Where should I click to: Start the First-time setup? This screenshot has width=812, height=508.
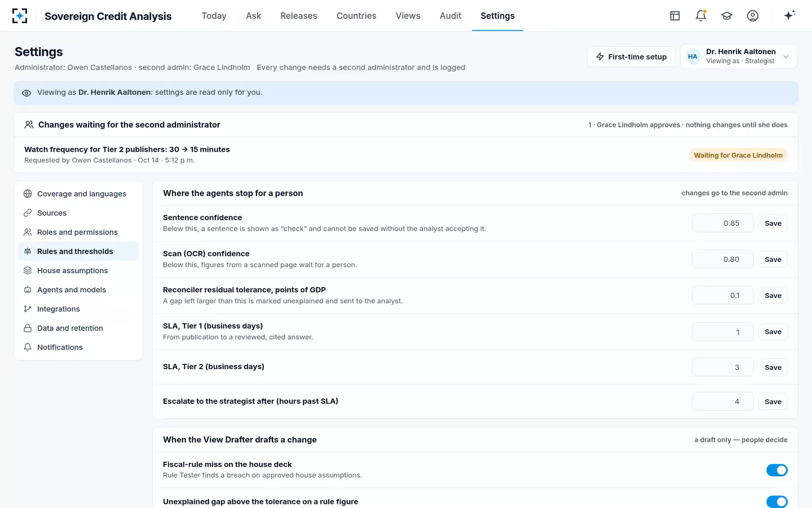click(631, 56)
